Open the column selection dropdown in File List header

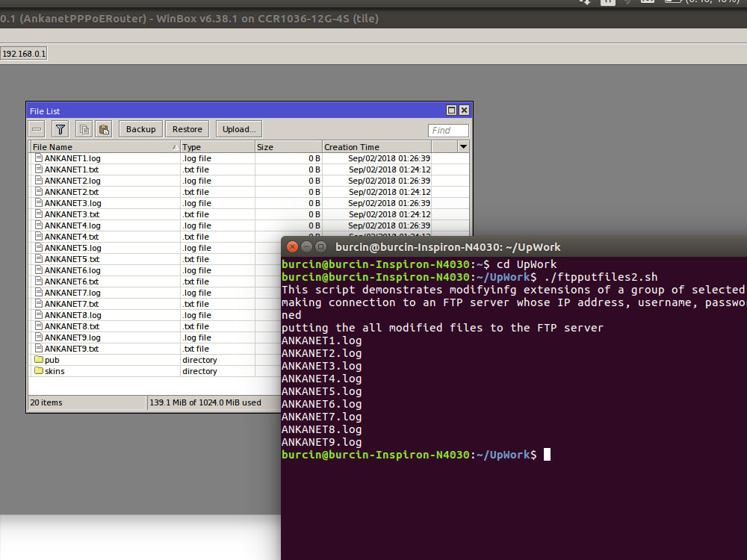coord(463,146)
